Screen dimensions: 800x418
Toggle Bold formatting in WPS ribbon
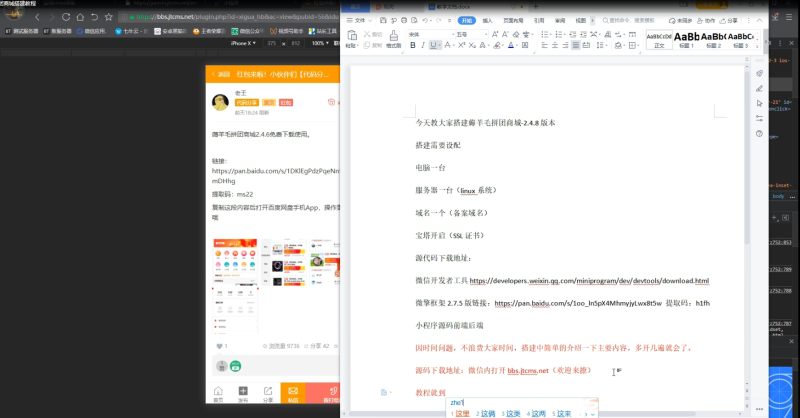[x=412, y=45]
